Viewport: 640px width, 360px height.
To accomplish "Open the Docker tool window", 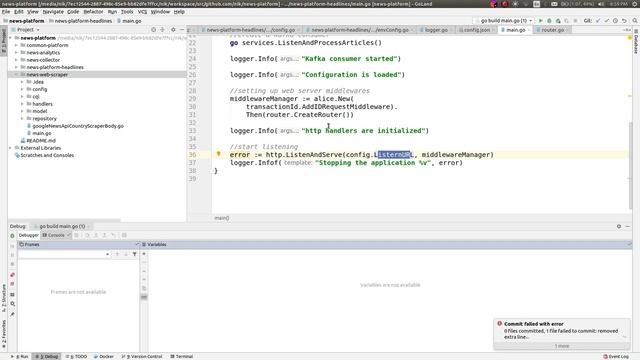I will [x=104, y=356].
